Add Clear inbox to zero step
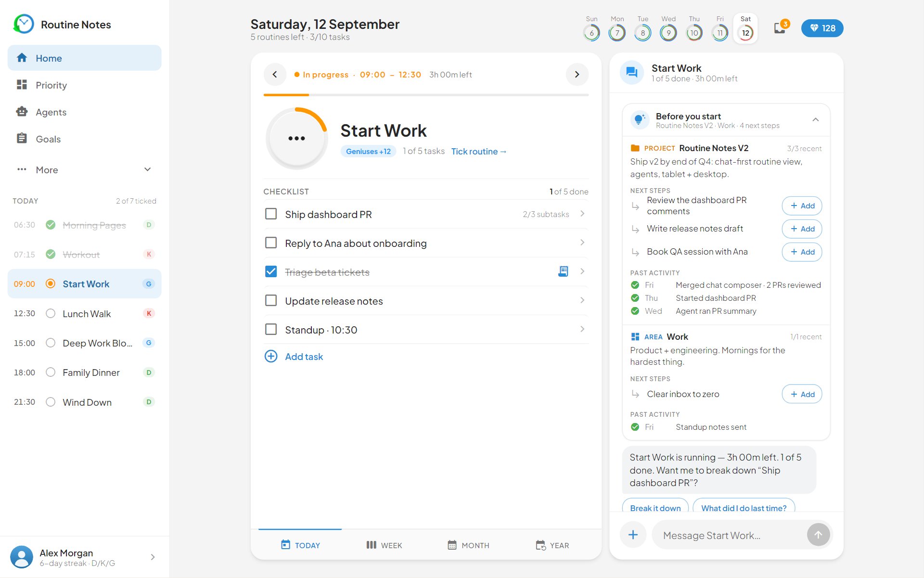The image size is (924, 578). point(802,394)
